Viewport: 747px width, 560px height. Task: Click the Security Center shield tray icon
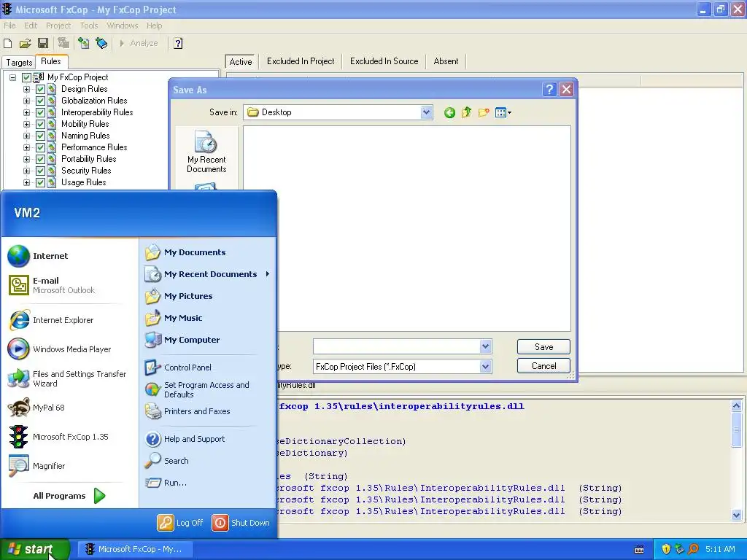tap(666, 549)
